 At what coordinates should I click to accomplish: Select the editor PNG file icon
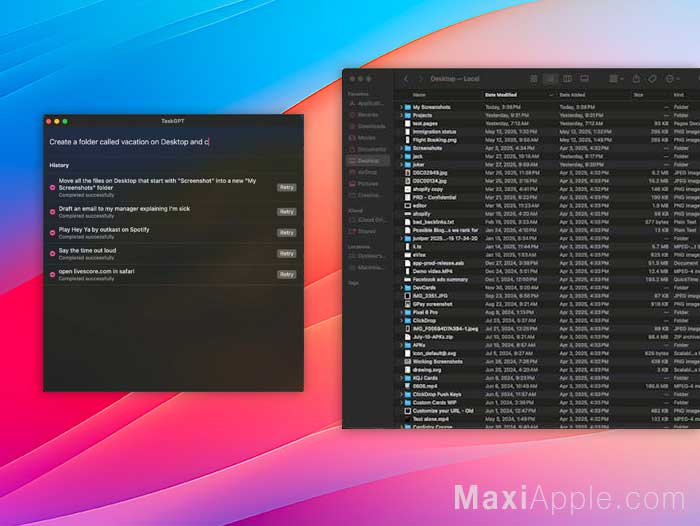pos(408,206)
